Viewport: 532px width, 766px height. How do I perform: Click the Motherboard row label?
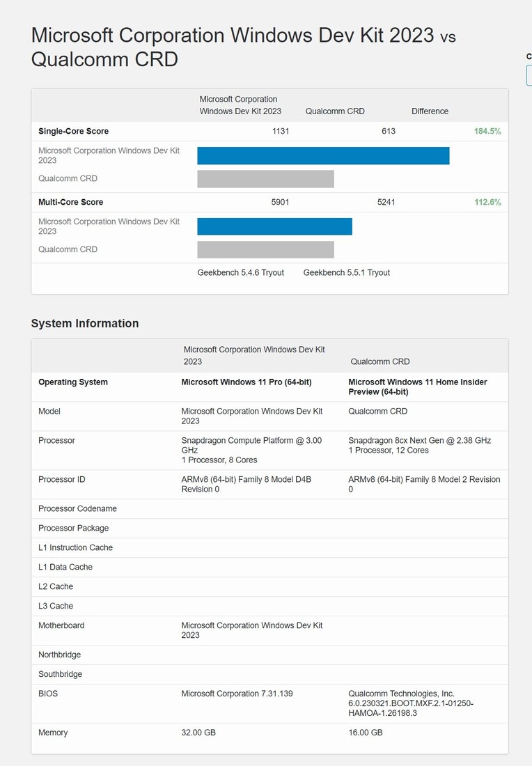[x=61, y=625]
